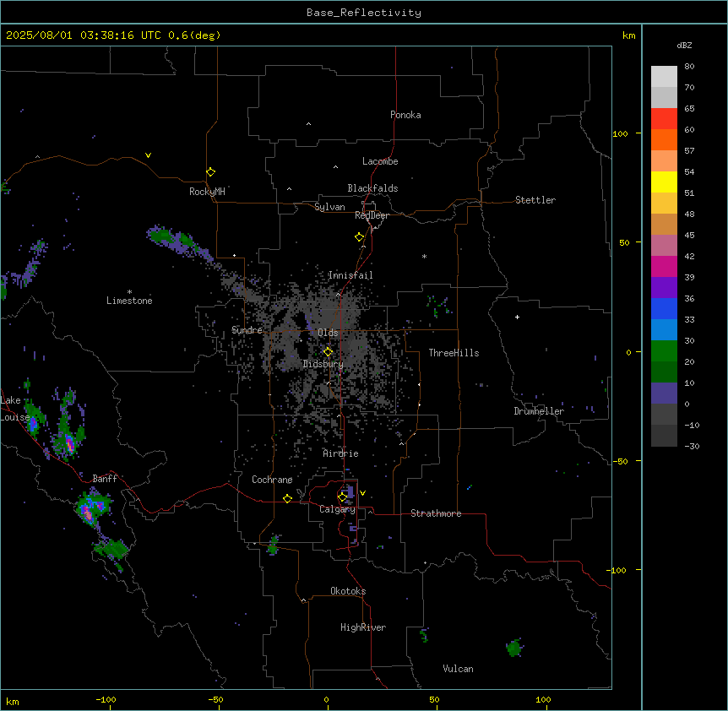The image size is (728, 711).
Task: Click the Base_Reflectivity title
Action: (x=364, y=13)
